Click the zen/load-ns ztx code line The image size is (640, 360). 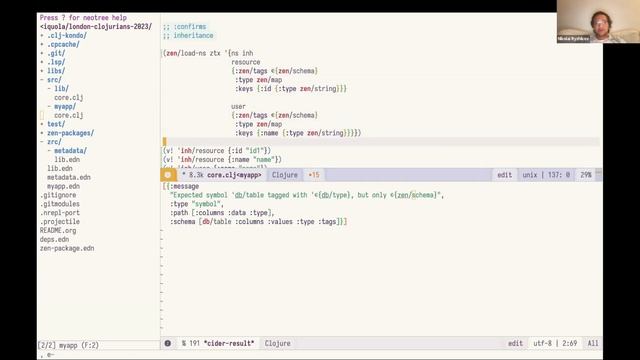208,53
